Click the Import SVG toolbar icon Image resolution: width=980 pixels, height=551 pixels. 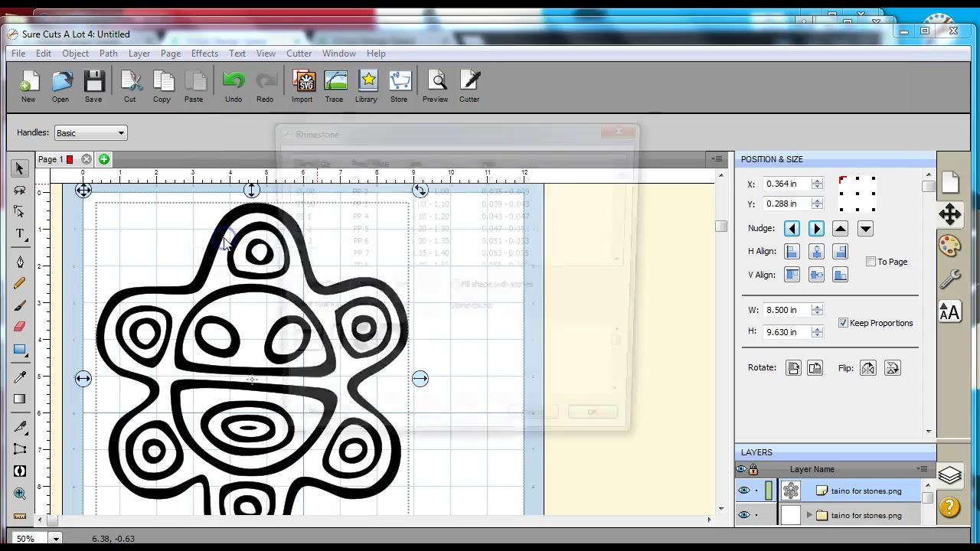302,86
